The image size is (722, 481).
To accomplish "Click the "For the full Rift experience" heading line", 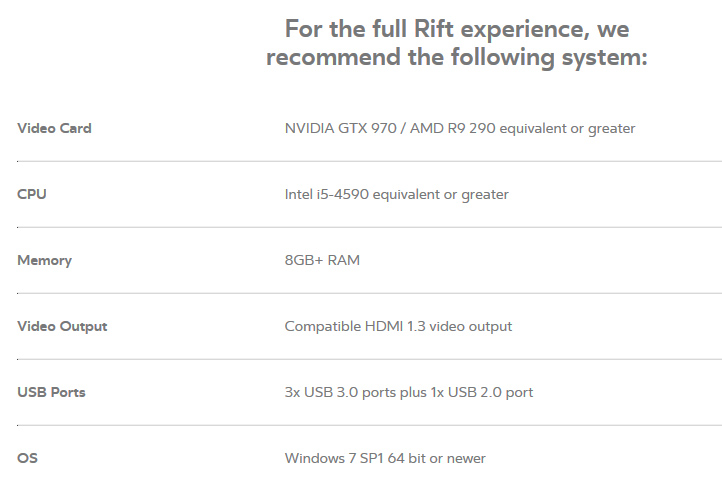I will [x=457, y=28].
